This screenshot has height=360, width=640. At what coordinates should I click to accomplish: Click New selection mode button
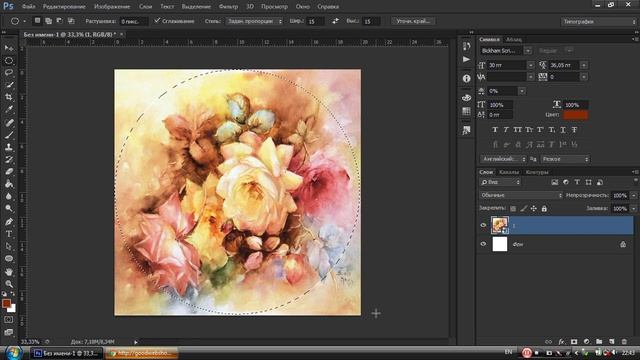click(x=37, y=21)
